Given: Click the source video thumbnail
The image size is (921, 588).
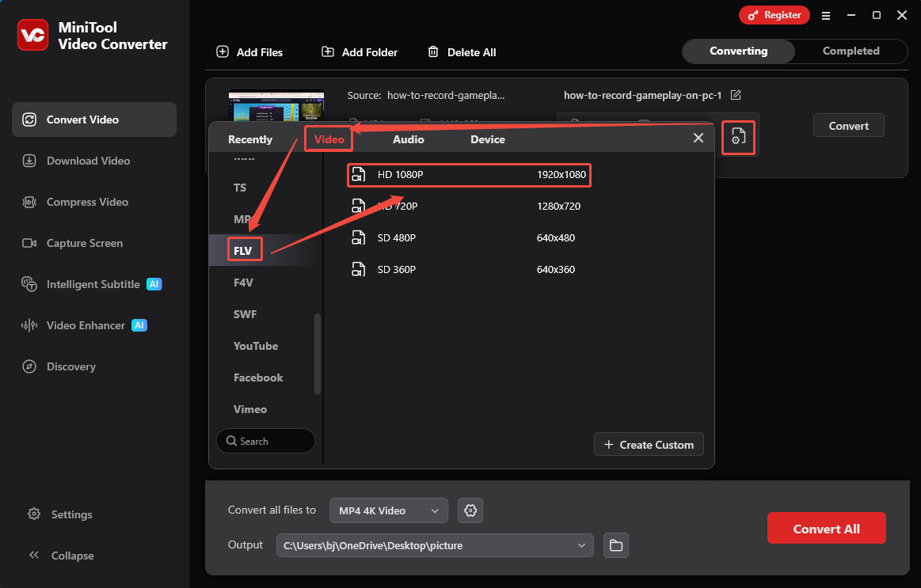Looking at the screenshot, I should coord(276,105).
